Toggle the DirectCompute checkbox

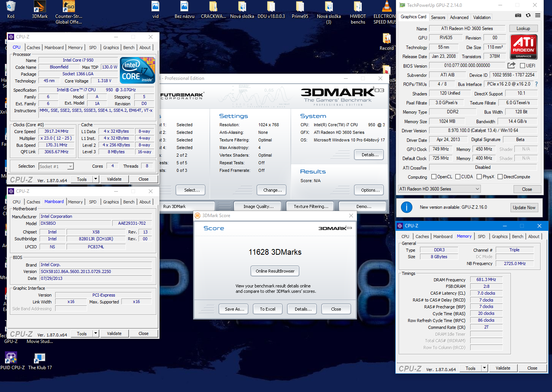(500, 177)
